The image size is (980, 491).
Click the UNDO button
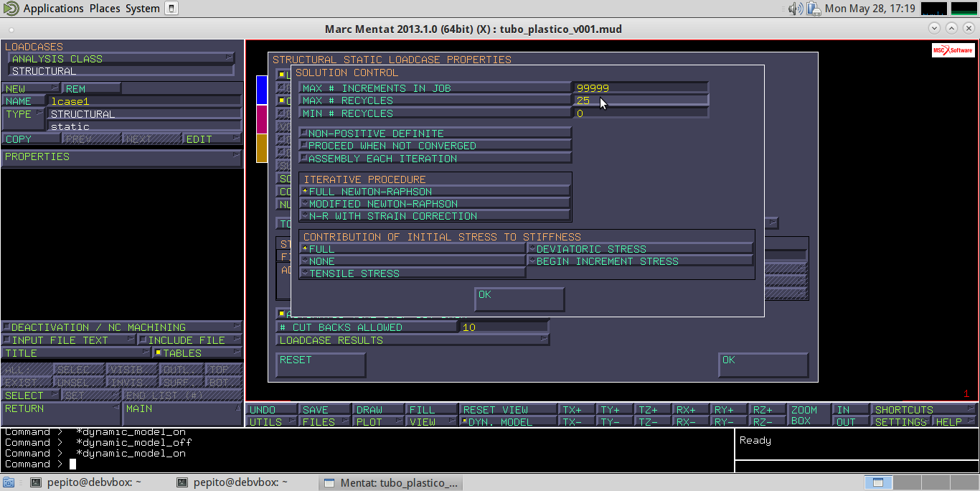(x=271, y=409)
